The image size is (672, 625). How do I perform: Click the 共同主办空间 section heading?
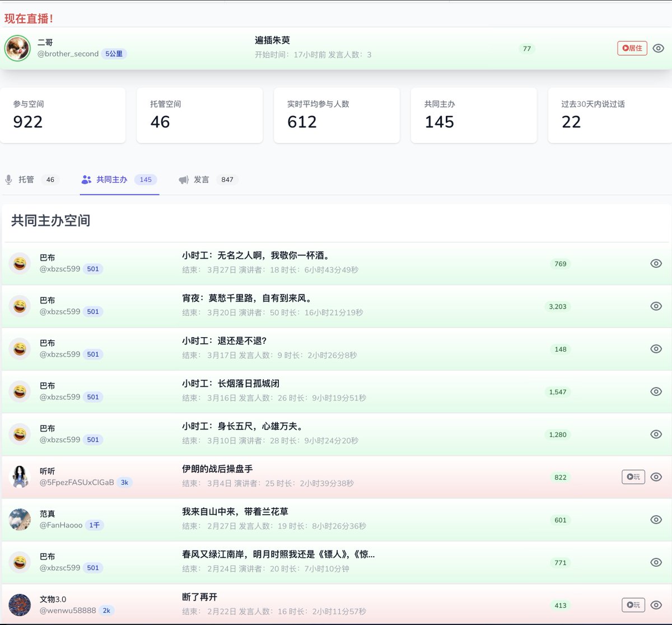pyautogui.click(x=51, y=221)
